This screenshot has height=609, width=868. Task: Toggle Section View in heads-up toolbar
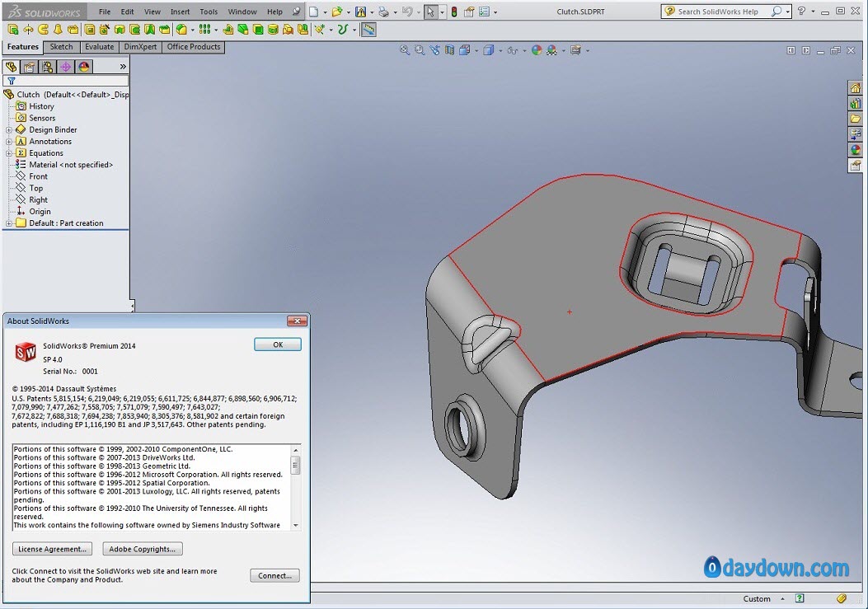coord(449,50)
